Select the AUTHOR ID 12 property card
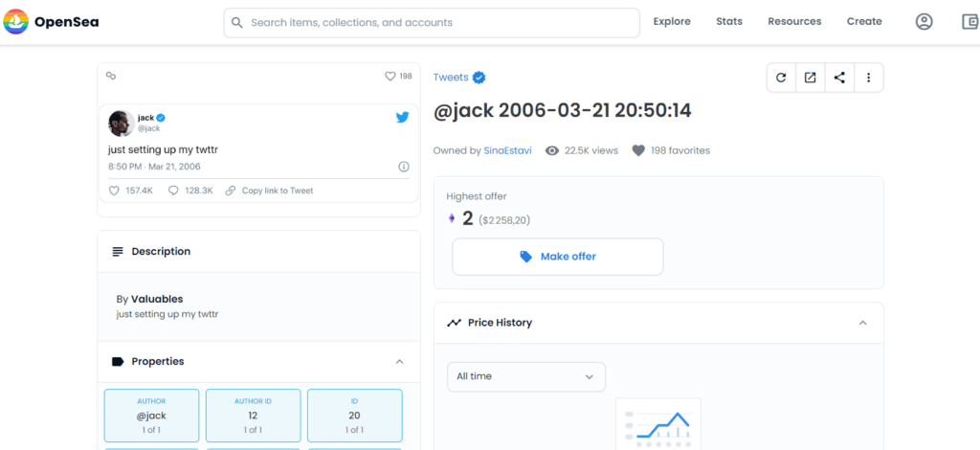 (253, 416)
